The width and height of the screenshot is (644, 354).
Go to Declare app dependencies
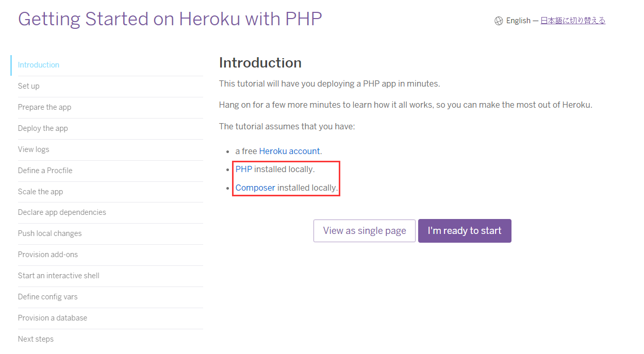point(62,212)
